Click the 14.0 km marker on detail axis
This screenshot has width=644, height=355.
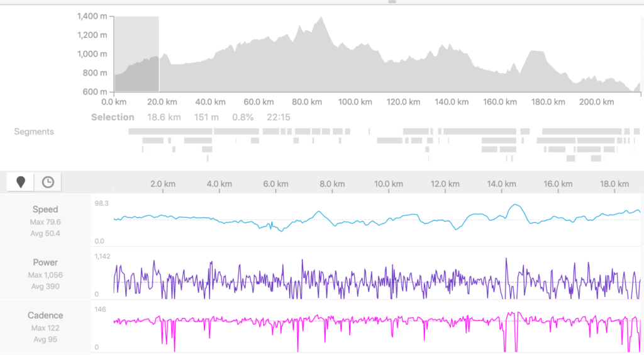click(501, 184)
